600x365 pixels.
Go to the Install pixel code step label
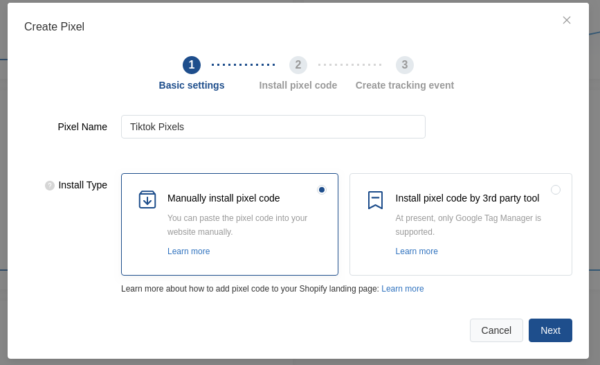pyautogui.click(x=298, y=85)
